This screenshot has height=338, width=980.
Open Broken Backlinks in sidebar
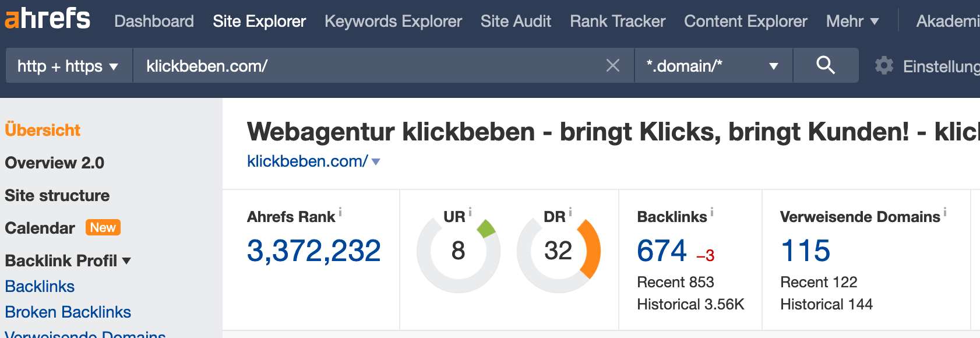(68, 312)
